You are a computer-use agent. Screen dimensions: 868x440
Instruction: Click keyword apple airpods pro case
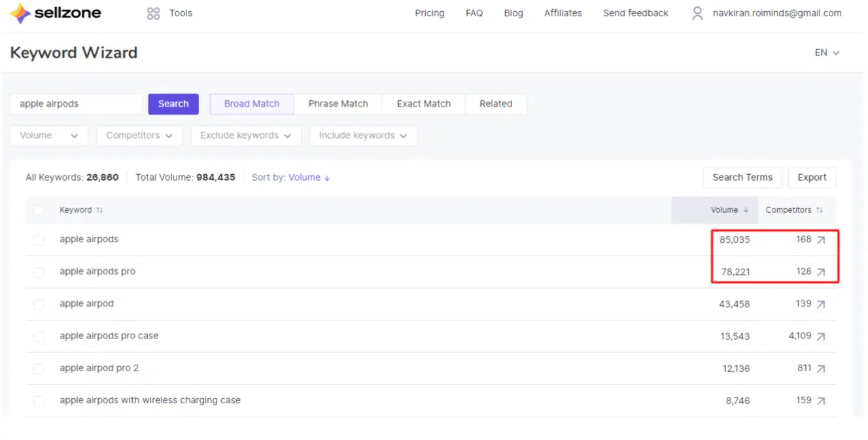[109, 336]
